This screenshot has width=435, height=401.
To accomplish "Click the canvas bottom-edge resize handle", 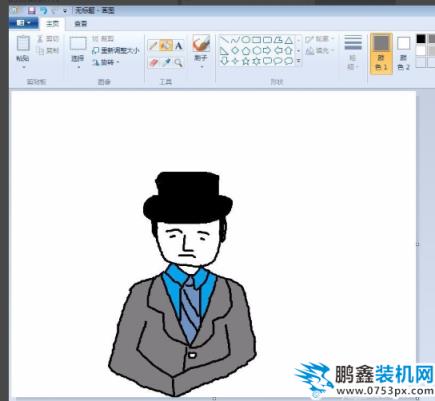I will 214,398.
